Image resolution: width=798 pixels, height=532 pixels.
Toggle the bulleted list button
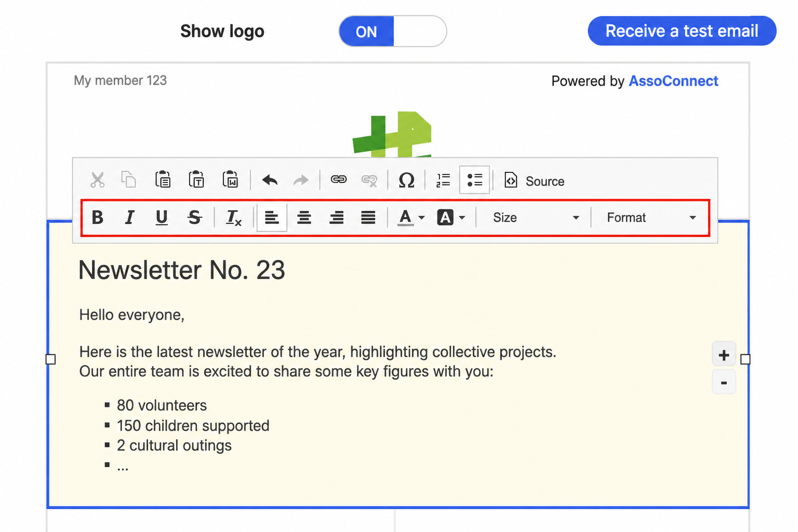474,180
